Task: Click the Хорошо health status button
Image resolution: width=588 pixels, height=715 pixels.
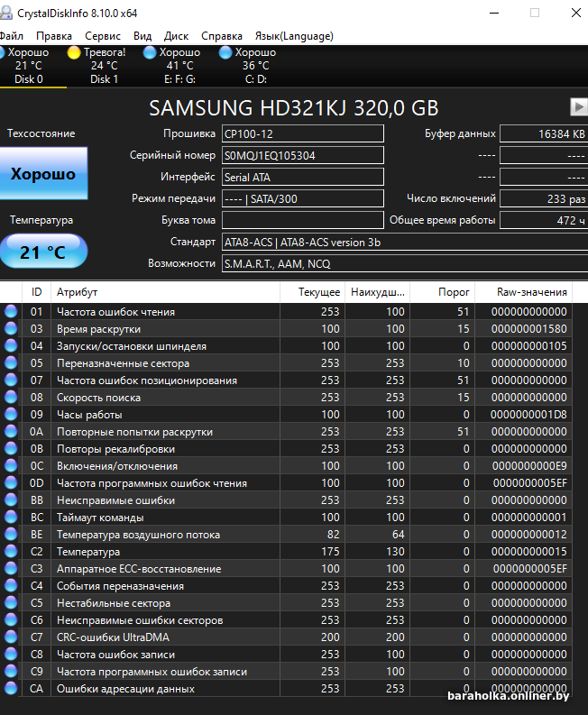Action: (43, 173)
